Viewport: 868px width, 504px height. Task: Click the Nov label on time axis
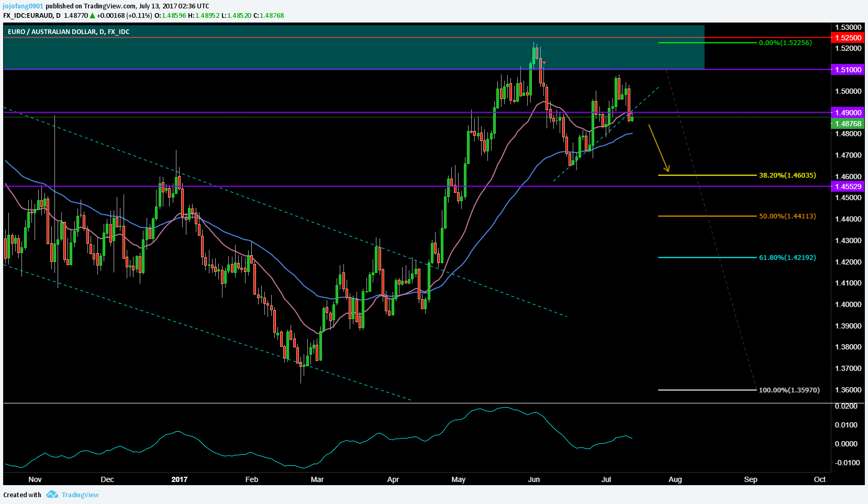pos(35,479)
